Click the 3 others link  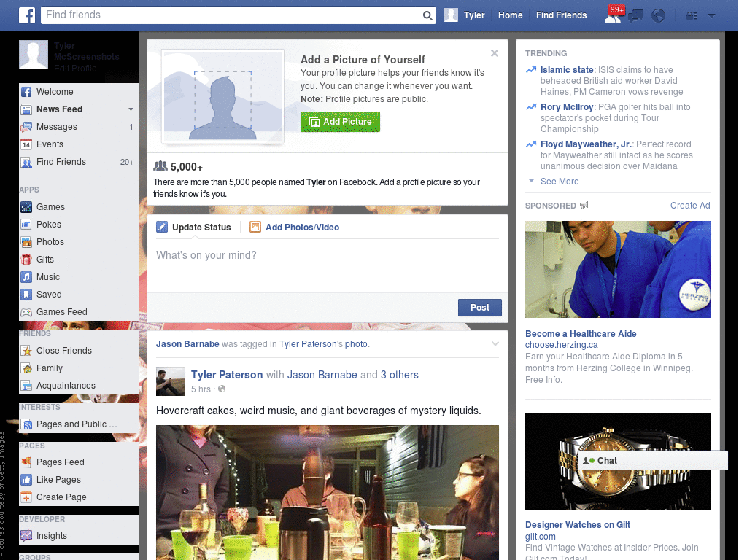pos(399,375)
